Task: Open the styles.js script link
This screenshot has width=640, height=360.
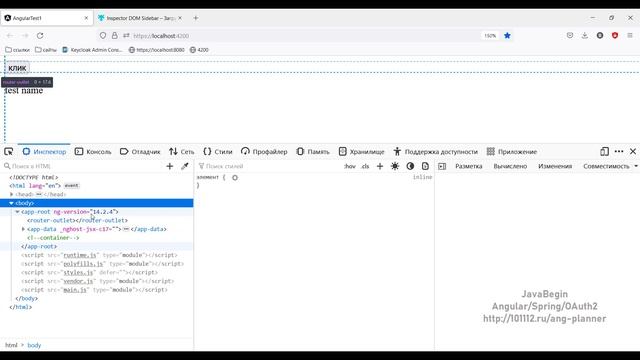Action: [78, 272]
